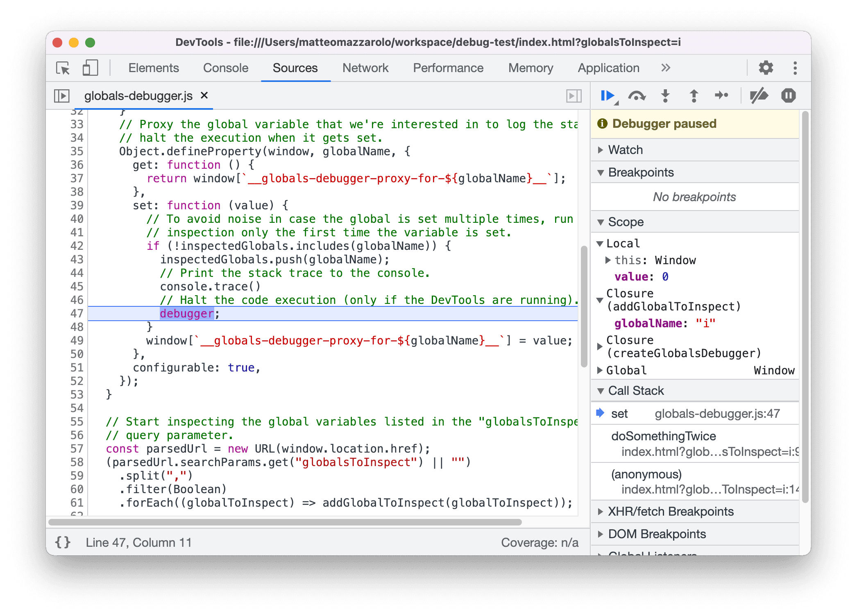The width and height of the screenshot is (857, 616).
Task: Step out of current function
Action: point(694,96)
